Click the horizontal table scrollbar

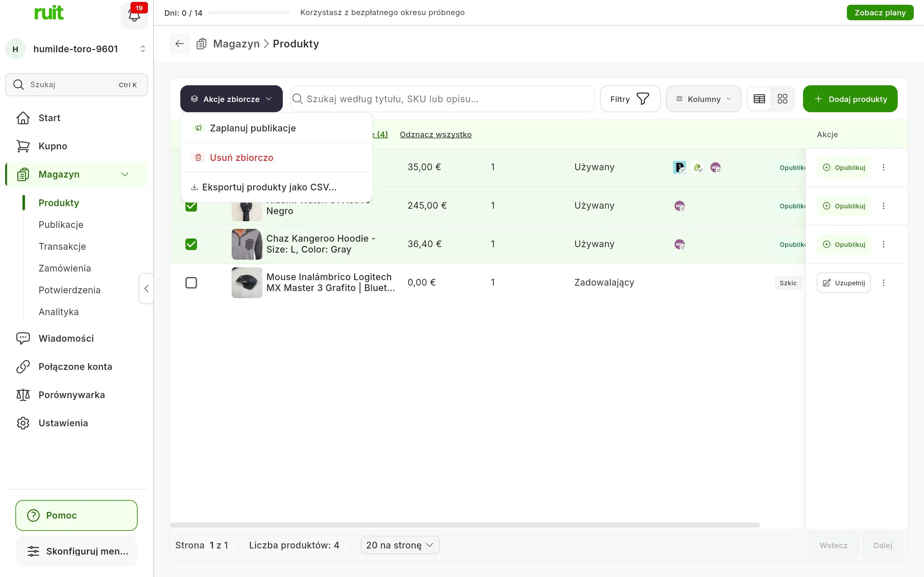coord(465,525)
